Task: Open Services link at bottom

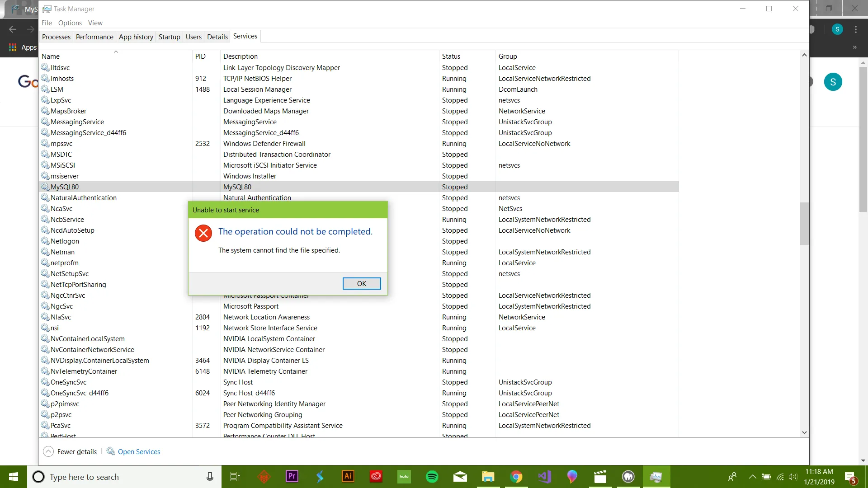Action: [138, 451]
